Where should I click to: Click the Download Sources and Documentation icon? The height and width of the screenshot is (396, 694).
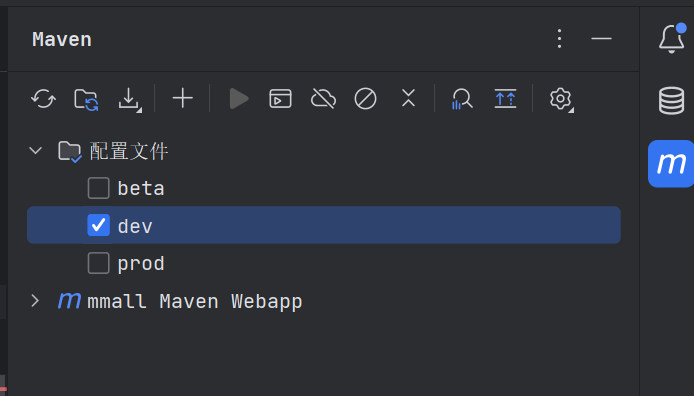click(129, 99)
